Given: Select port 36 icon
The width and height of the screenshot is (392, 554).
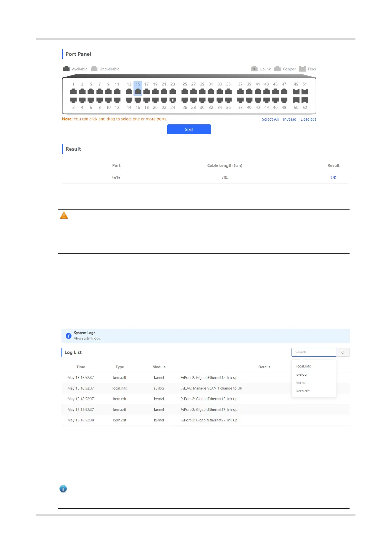Looking at the screenshot, I should (228, 100).
